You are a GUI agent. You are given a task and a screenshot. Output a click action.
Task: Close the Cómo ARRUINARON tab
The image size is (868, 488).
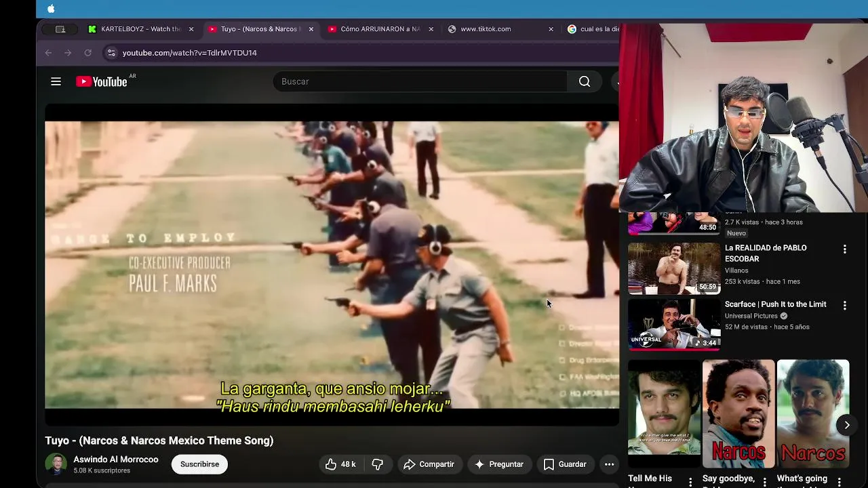[x=431, y=29]
